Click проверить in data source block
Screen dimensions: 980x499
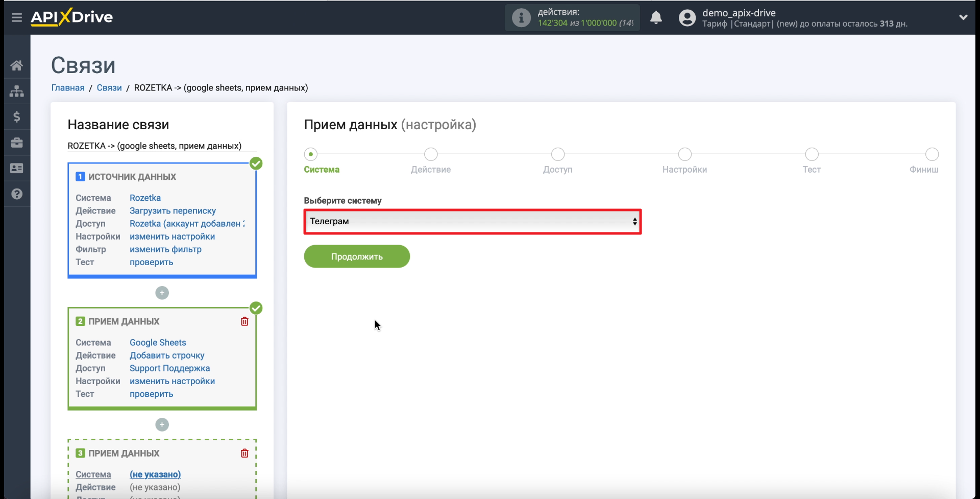(151, 262)
